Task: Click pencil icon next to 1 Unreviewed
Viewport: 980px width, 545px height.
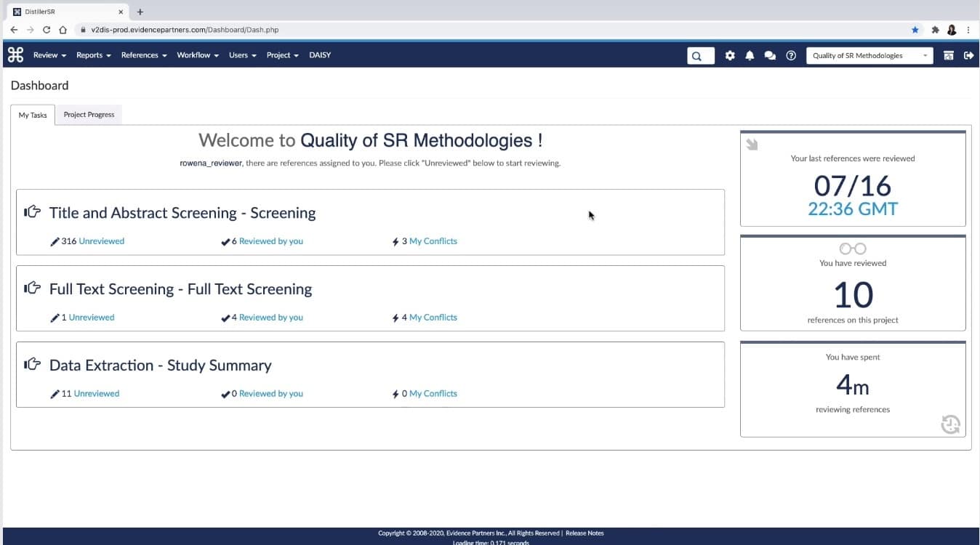Action: coord(55,318)
